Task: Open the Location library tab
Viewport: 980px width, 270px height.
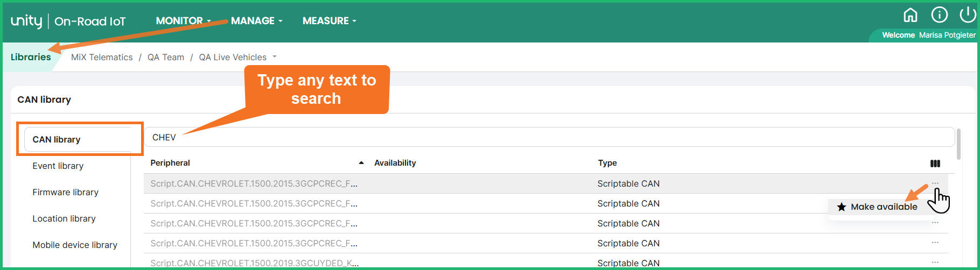Action: [64, 218]
